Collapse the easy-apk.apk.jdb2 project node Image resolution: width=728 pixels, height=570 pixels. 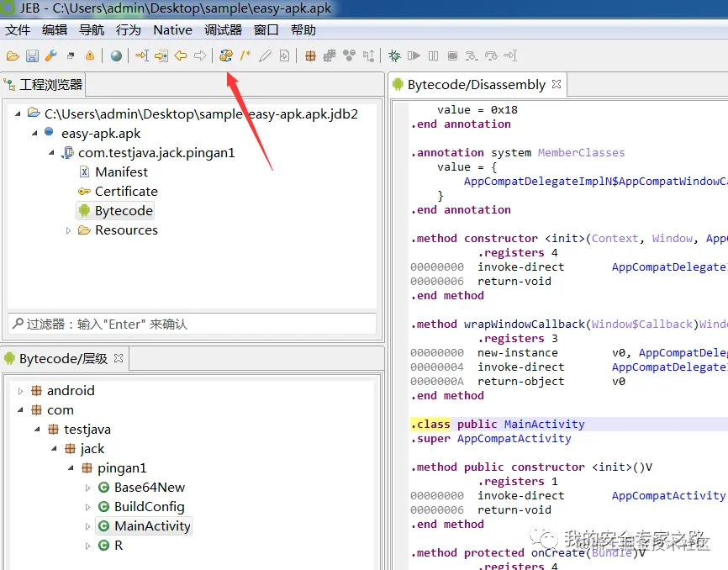(x=18, y=113)
